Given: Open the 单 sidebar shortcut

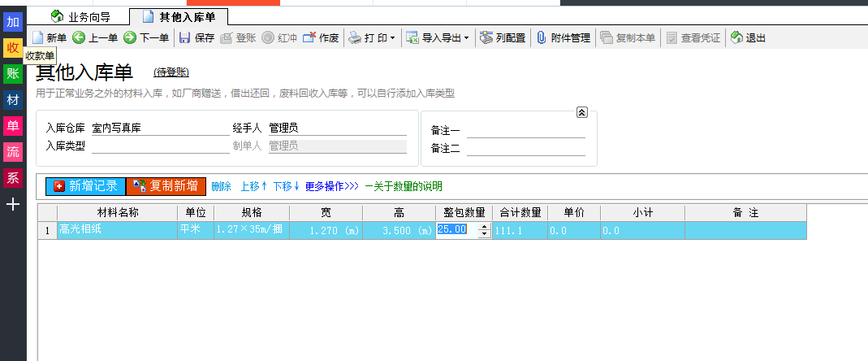Looking at the screenshot, I should pyautogui.click(x=13, y=127).
